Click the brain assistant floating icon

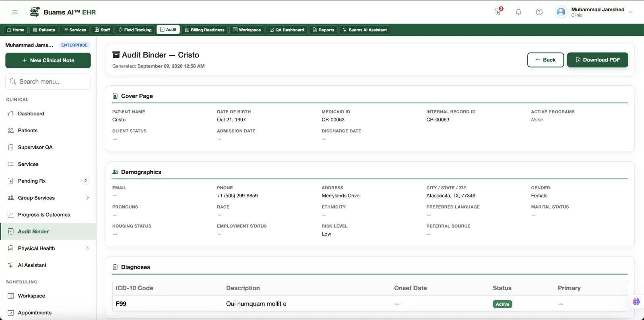[x=636, y=302]
